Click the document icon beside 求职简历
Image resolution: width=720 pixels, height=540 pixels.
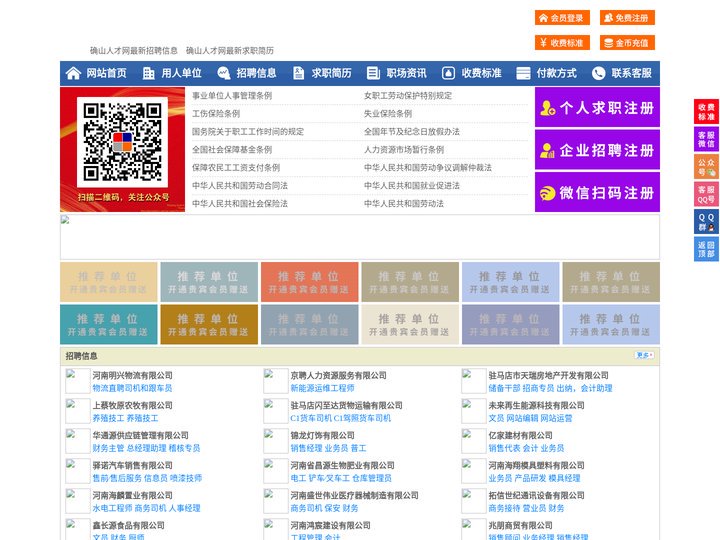(298, 73)
